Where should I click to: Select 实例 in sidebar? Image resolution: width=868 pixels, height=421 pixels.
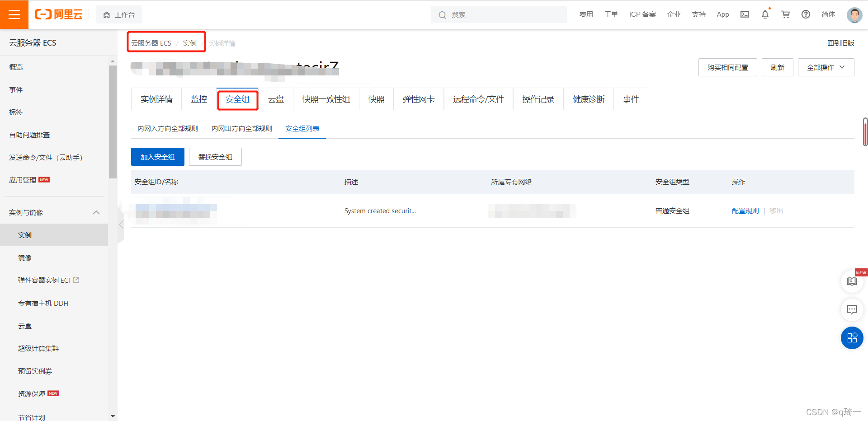(x=54, y=235)
